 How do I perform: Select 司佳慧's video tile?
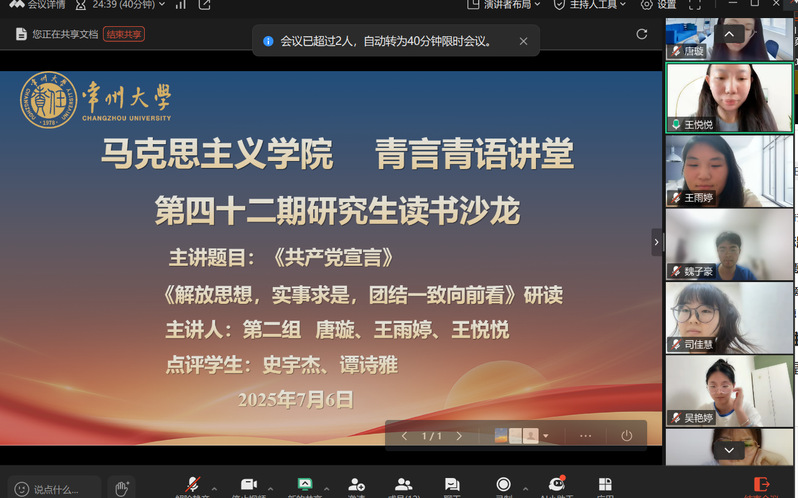pos(729,318)
